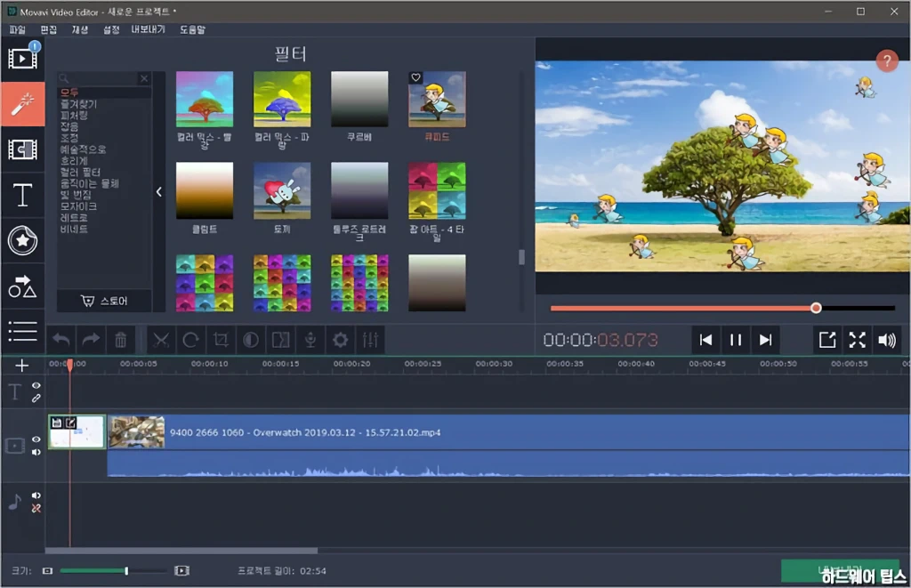Open the 설정 menu

click(x=111, y=29)
